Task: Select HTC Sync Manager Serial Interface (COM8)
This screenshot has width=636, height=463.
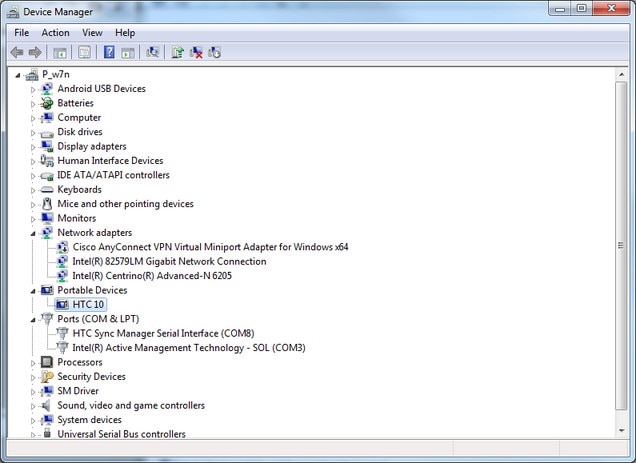Action: coord(163,333)
